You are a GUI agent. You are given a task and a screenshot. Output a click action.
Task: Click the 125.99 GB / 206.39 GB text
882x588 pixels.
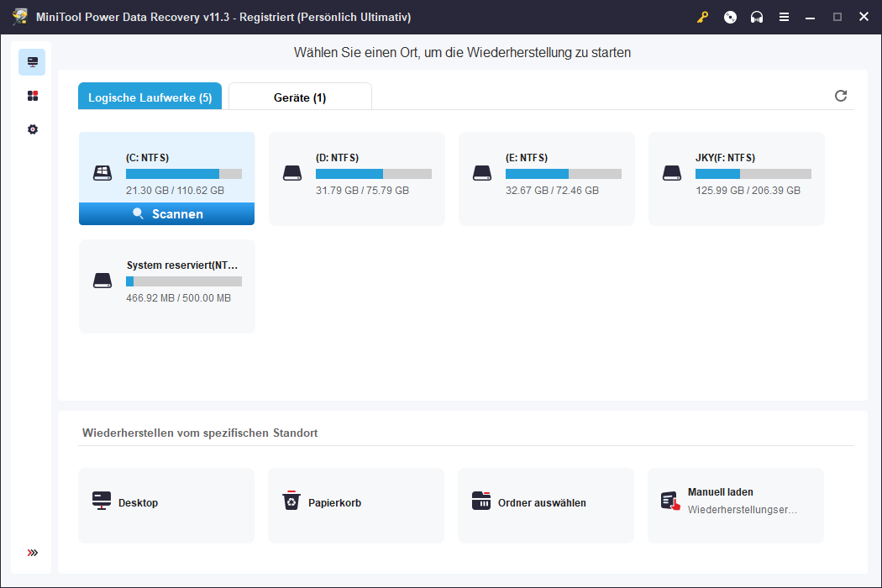(x=748, y=190)
